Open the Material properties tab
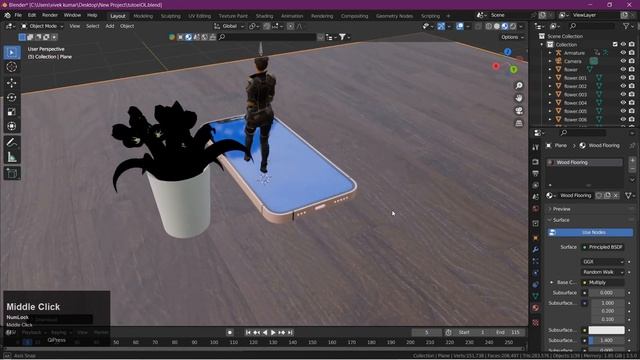This screenshot has height=360, width=640. click(x=536, y=308)
